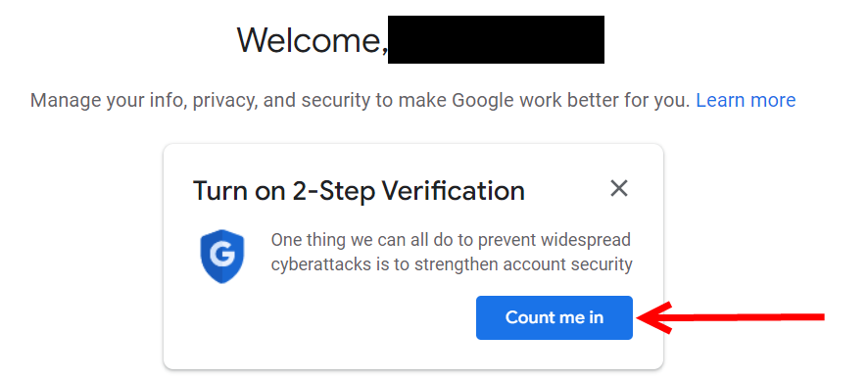The image size is (868, 381).
Task: Click the word 2-Step in the card heading
Action: tap(334, 192)
